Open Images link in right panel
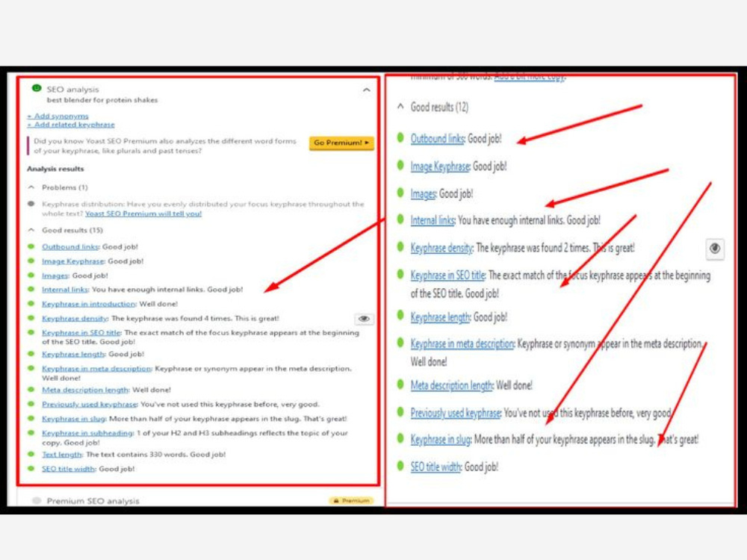 (x=423, y=194)
